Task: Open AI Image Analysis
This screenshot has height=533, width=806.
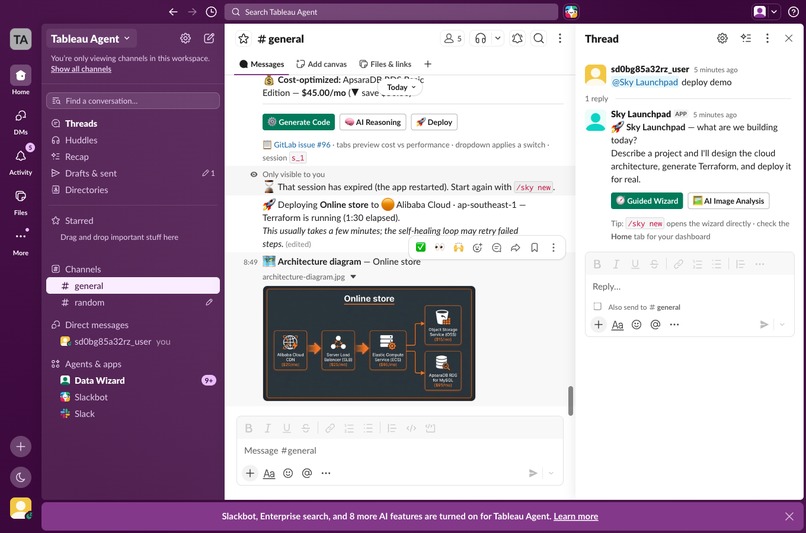Action: coord(728,201)
